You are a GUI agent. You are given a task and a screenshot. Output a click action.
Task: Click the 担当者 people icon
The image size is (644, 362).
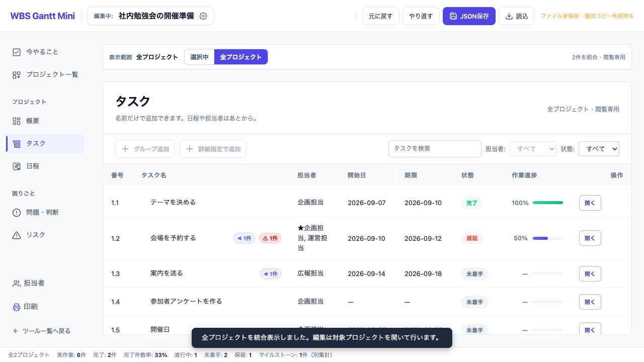17,283
